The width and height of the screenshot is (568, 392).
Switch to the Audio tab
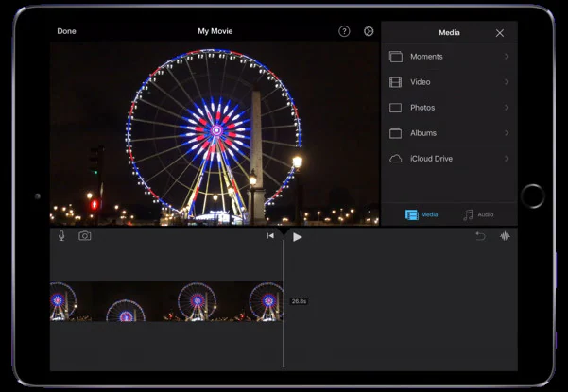(478, 214)
